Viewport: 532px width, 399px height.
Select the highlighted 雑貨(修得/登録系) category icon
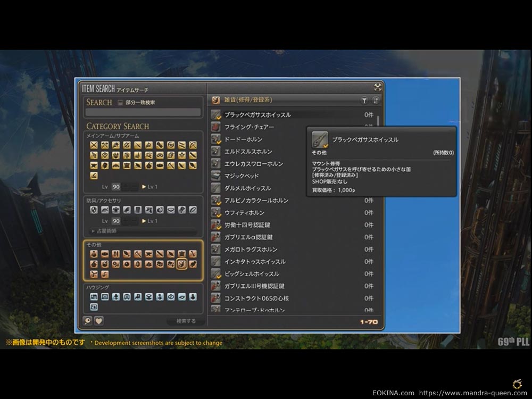[182, 264]
